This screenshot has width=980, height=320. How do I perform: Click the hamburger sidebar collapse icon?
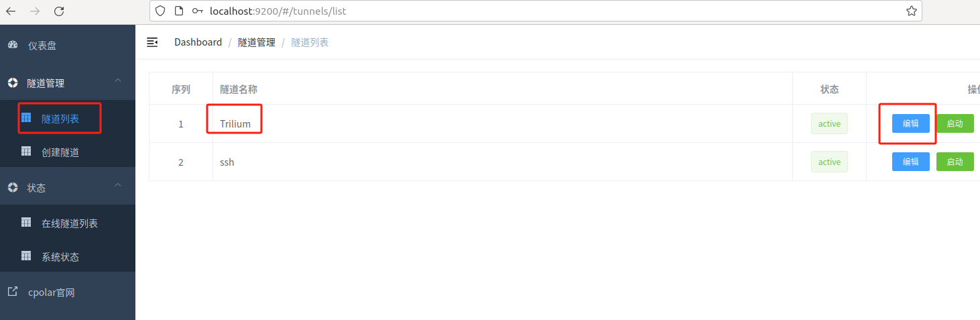coord(152,42)
